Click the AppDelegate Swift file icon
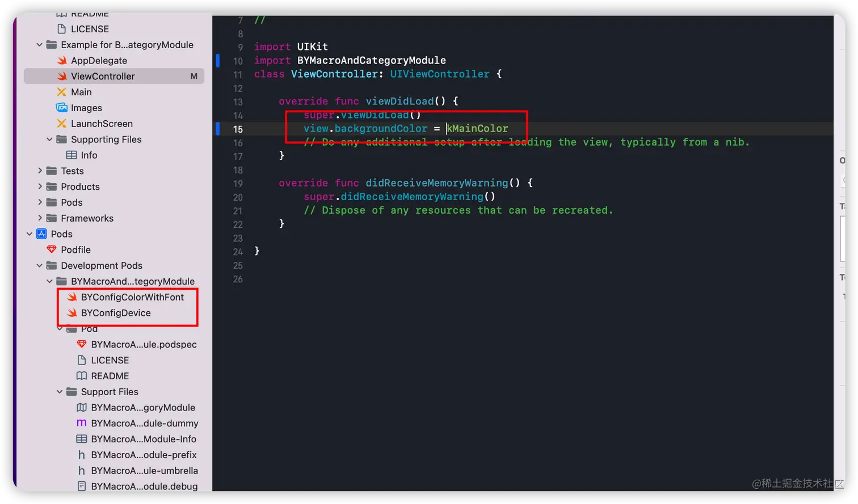 62,61
